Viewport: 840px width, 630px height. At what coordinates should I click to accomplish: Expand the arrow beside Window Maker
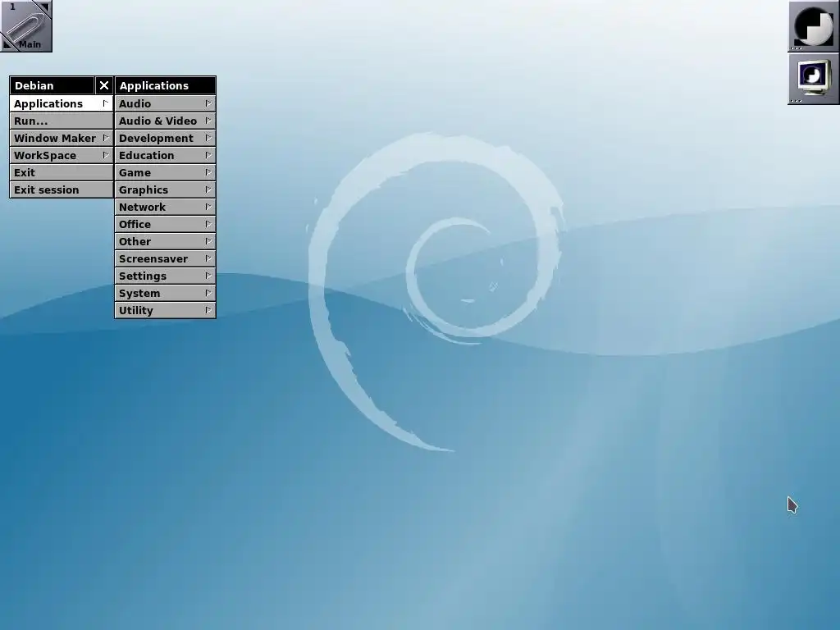tap(106, 138)
